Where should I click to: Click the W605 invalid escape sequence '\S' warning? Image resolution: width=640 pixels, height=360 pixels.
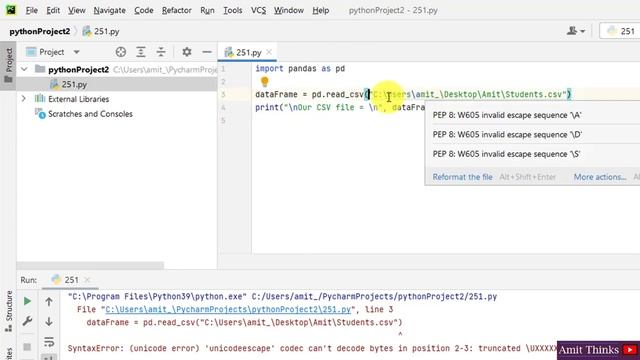pos(507,154)
